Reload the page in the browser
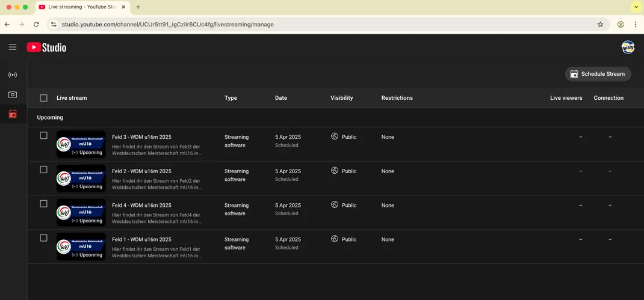 coord(36,25)
